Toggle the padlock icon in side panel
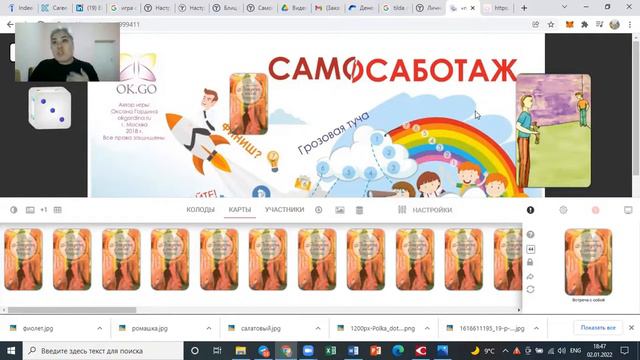Screen dimensions: 640x360 (530, 262)
